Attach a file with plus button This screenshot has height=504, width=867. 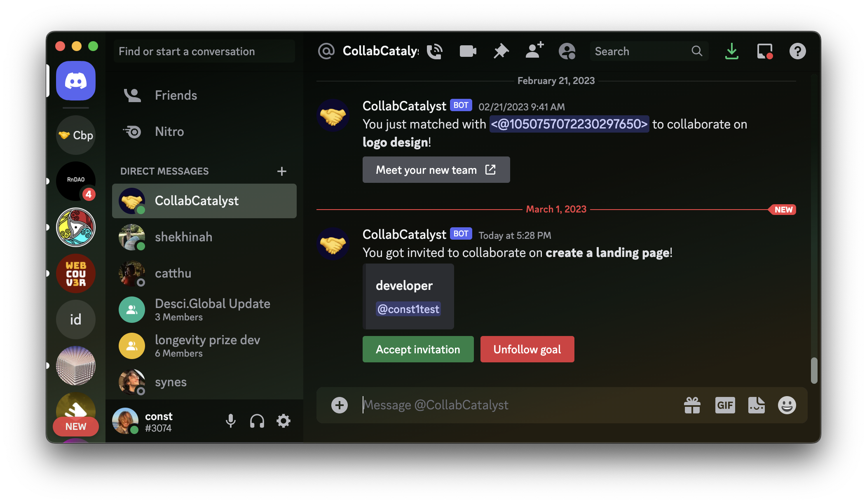pos(340,405)
